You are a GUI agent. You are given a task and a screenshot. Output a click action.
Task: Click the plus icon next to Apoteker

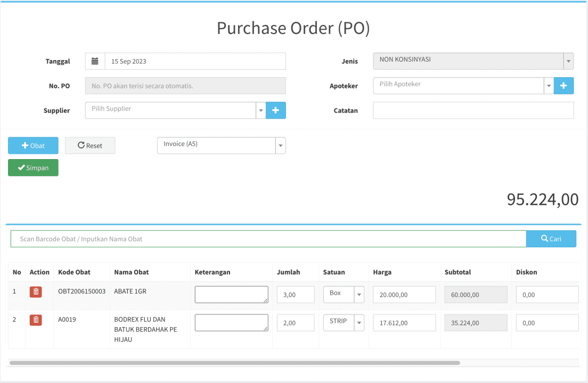pos(563,86)
